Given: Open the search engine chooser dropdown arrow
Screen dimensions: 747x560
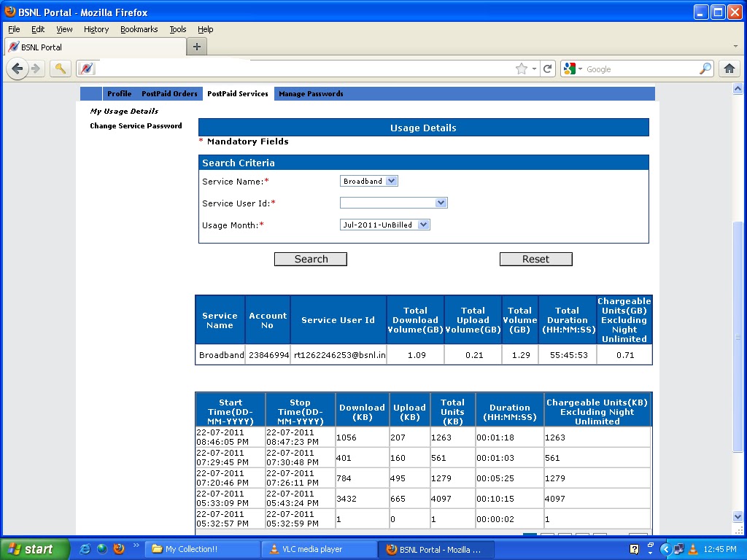Looking at the screenshot, I should point(580,69).
